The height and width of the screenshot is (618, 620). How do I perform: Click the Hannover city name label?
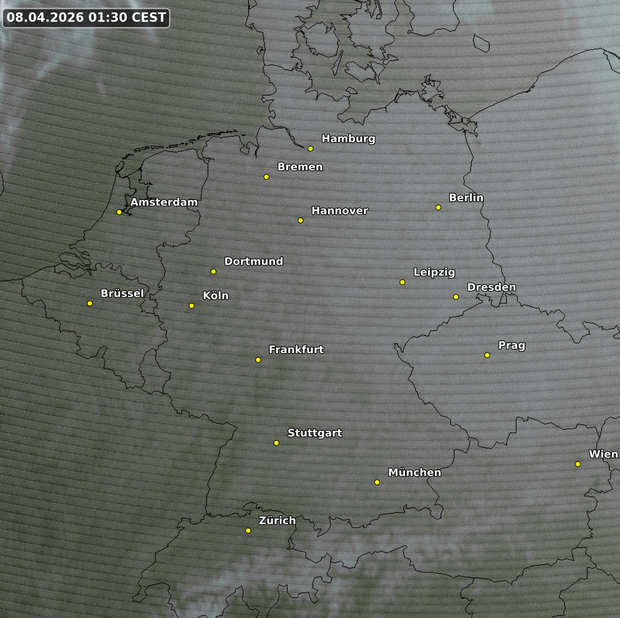tap(339, 211)
